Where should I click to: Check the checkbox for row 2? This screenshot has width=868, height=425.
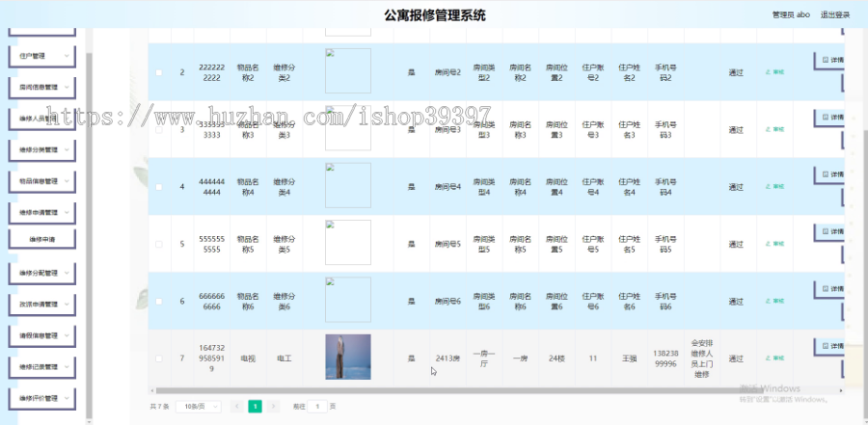[x=159, y=72]
